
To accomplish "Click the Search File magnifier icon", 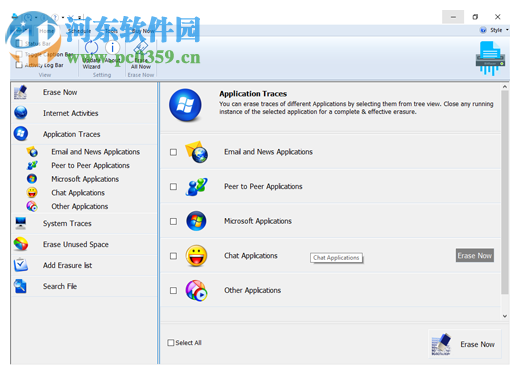I will (21, 286).
